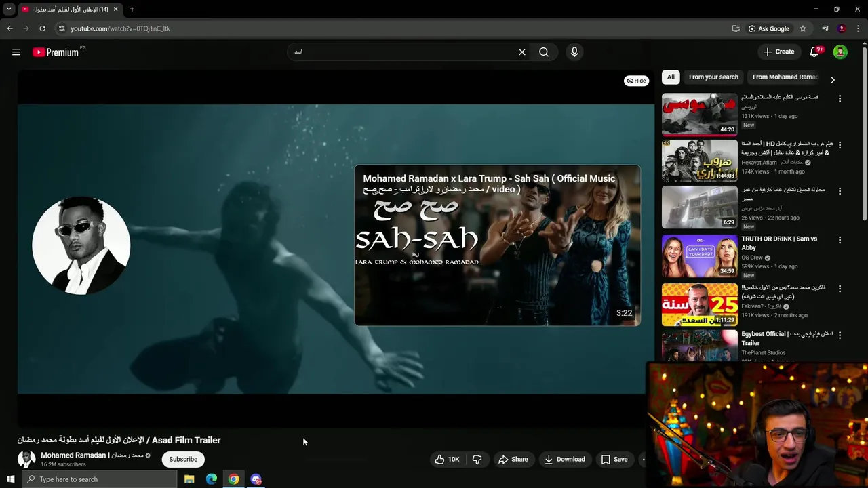Select the All filter chip
This screenshot has height=488, width=868.
(671, 77)
